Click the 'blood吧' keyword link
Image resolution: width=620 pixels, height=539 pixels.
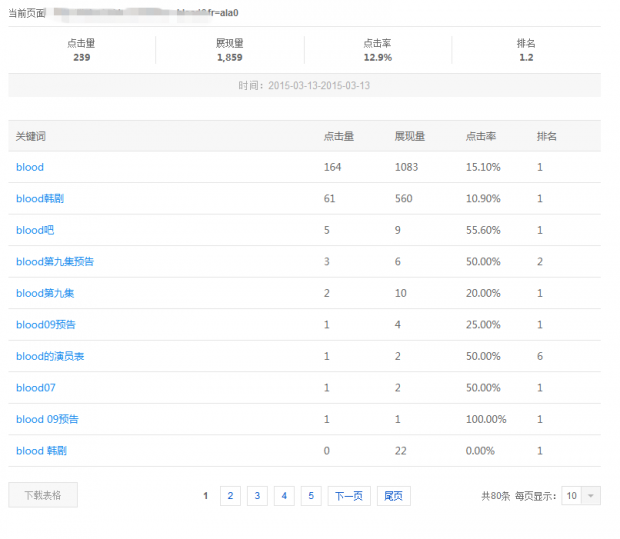point(35,230)
